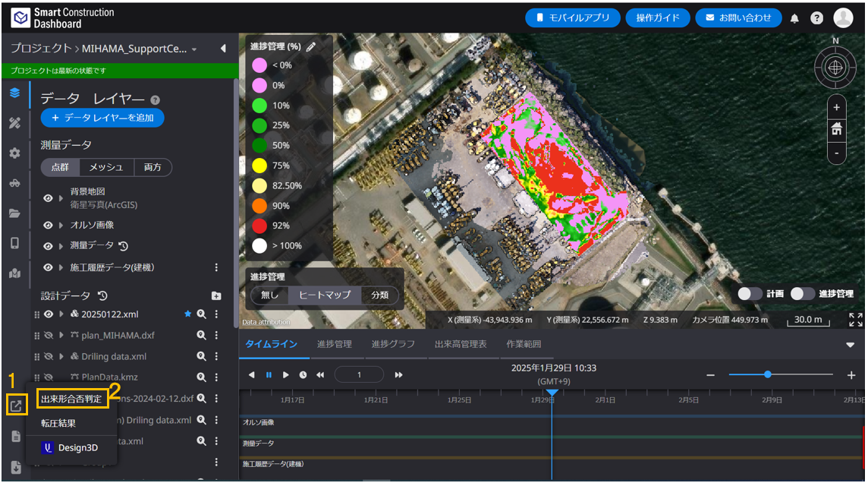Image resolution: width=868 pixels, height=483 pixels.
Task: Zoom out on the map
Action: [836, 153]
